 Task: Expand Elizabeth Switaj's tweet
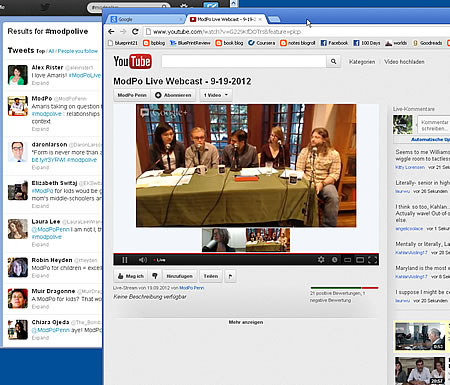tap(40, 206)
